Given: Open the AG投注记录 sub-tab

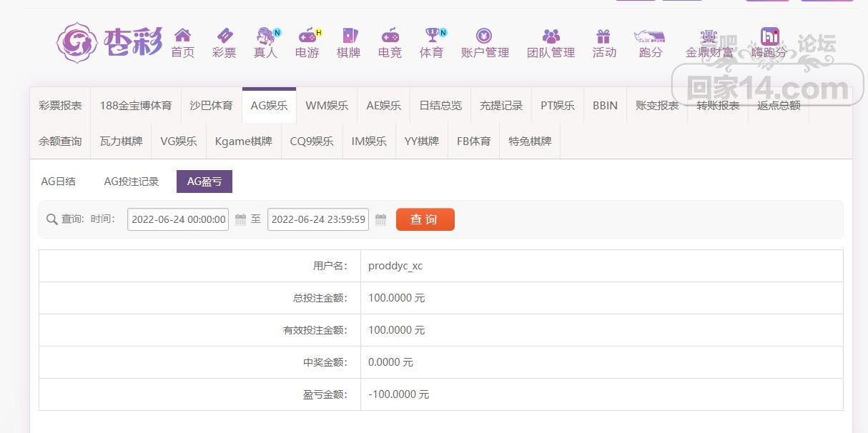Looking at the screenshot, I should pos(132,181).
